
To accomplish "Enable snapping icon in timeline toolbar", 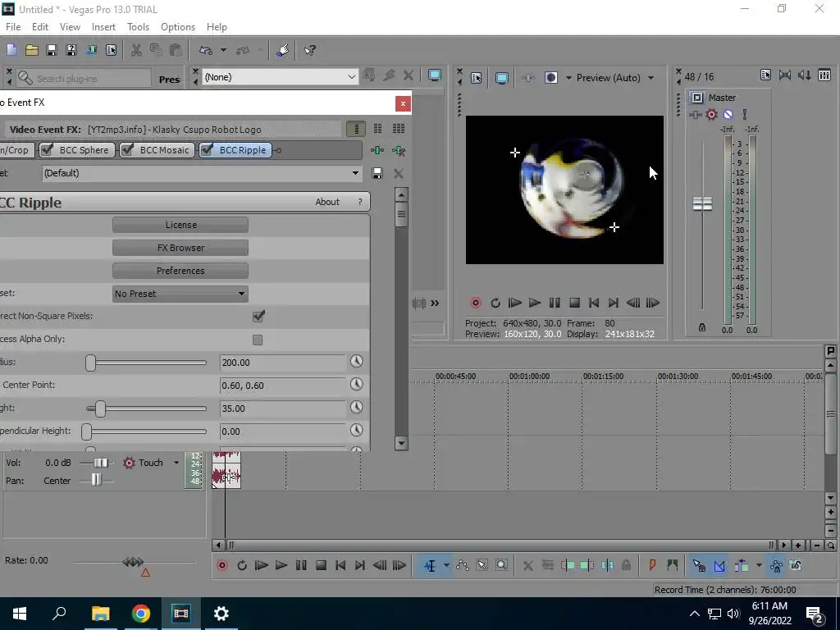I will (699, 565).
